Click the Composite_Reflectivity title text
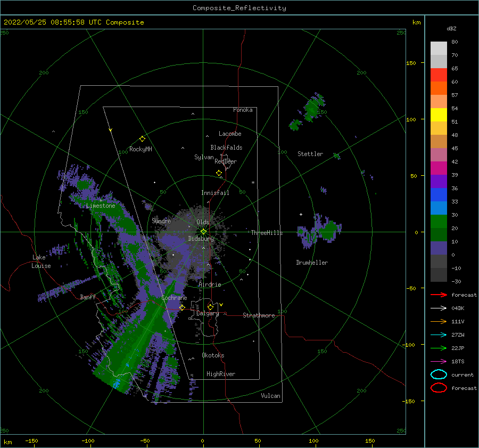 tap(239, 8)
